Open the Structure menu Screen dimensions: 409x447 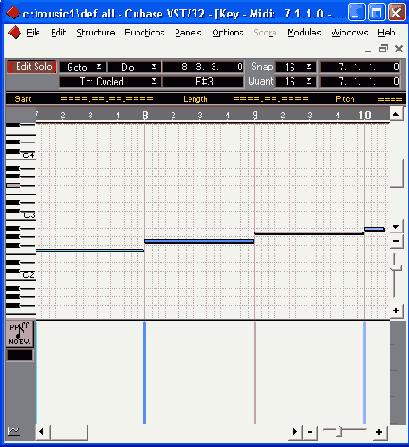pos(96,32)
